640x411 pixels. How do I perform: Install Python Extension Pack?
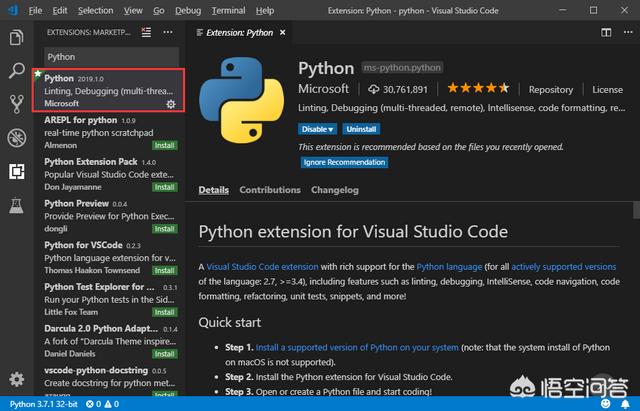tap(164, 187)
